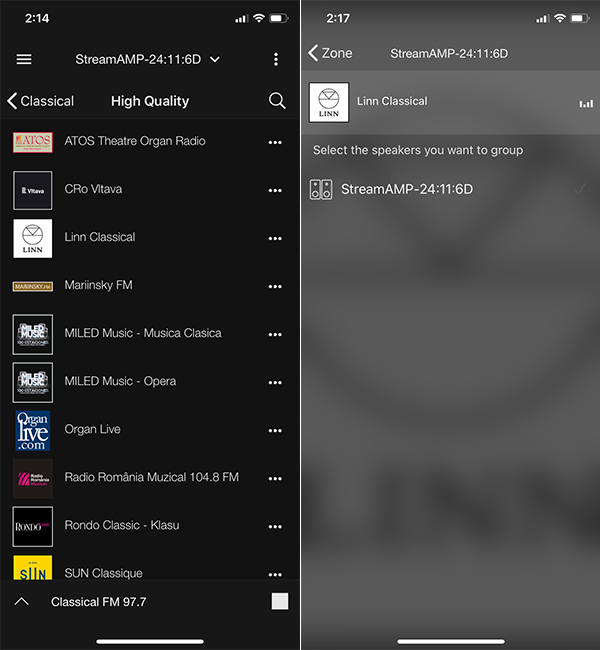Tap the playing equalizer bars icon
This screenshot has height=650, width=600.
pos(586,104)
